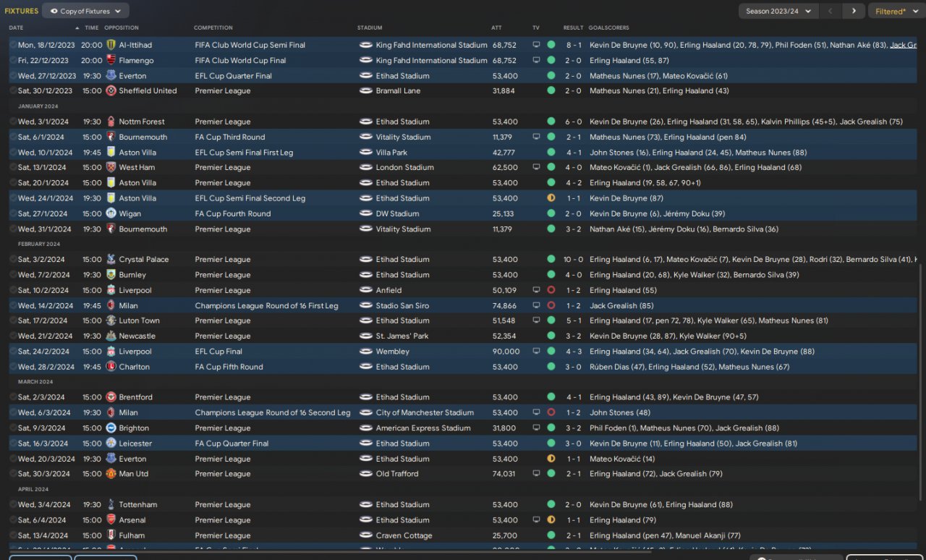Click the red result dot for Liverpool 10/2/2024
926x560 pixels.
551,290
